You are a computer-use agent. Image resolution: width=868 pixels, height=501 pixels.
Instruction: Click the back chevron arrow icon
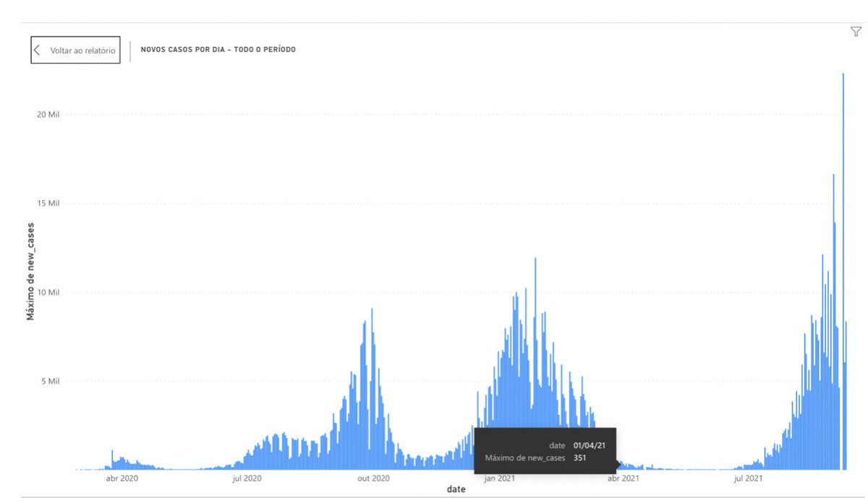[37, 51]
